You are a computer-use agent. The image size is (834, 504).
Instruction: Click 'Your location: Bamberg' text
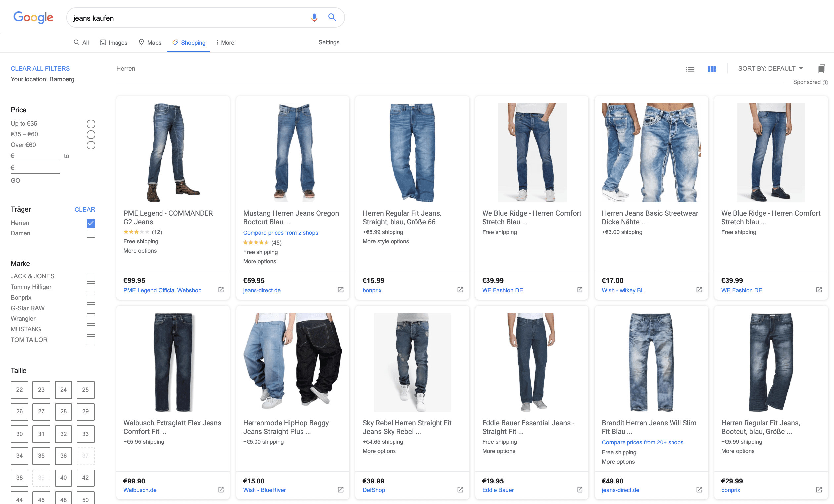pyautogui.click(x=42, y=79)
